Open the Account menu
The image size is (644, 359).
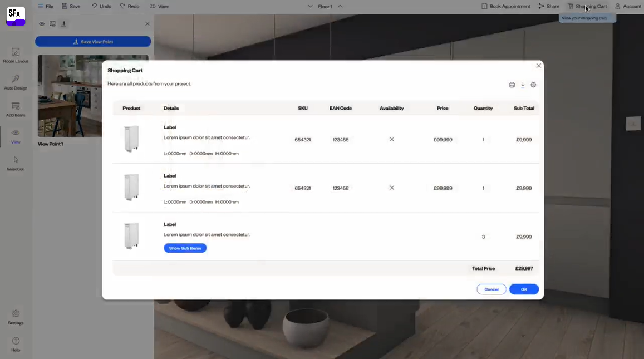[x=628, y=6]
